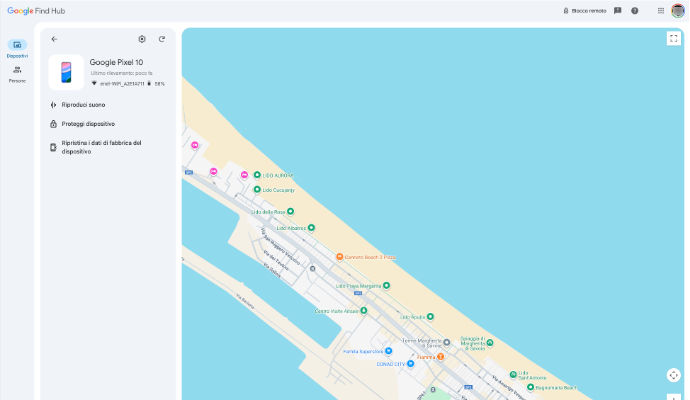690x400 pixels.
Task: Click the back arrow in device panel
Action: 54,39
